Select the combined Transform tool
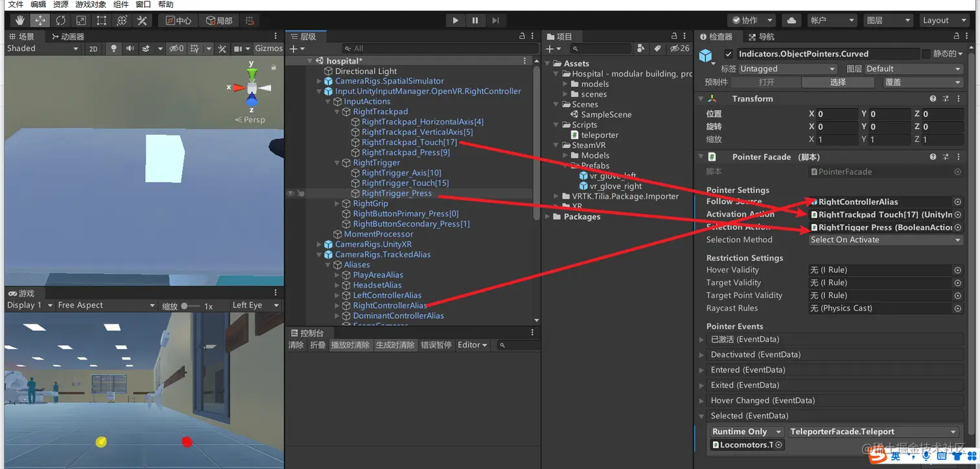Image resolution: width=980 pixels, height=469 pixels. coord(121,20)
